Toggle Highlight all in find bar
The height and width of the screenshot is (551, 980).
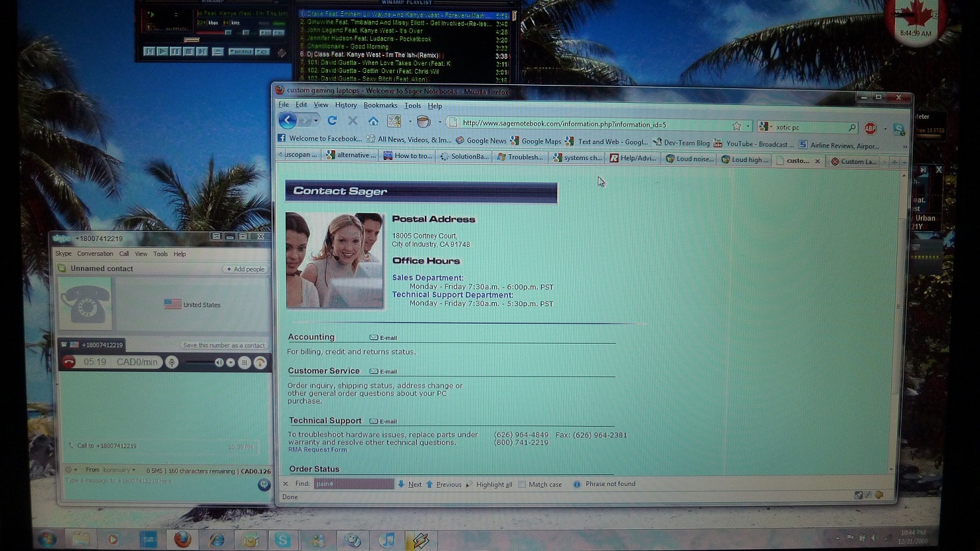click(x=489, y=485)
